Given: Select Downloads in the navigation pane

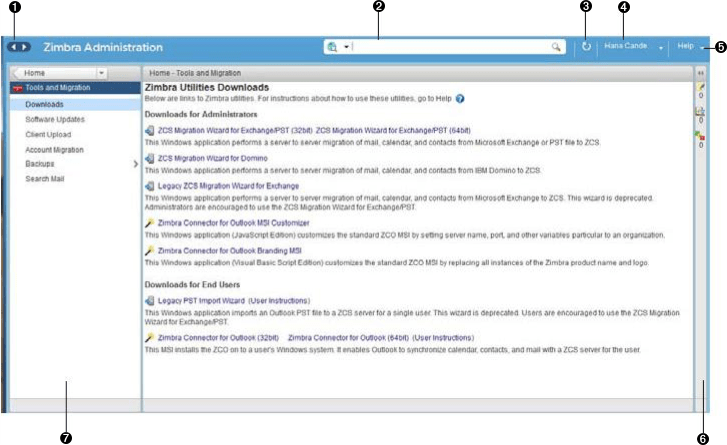Looking at the screenshot, I should 75,105.
